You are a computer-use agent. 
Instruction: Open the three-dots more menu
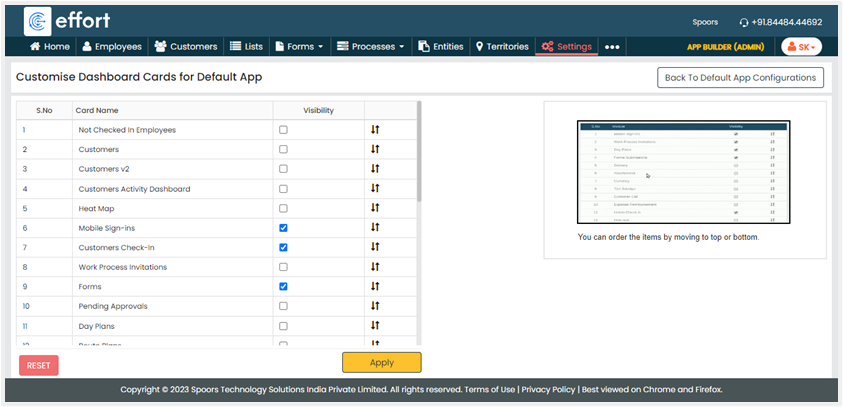612,47
